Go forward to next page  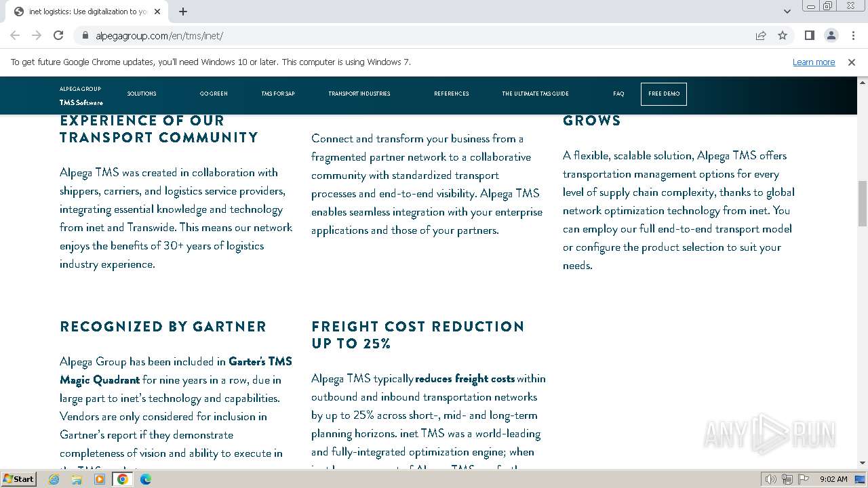pos(37,36)
